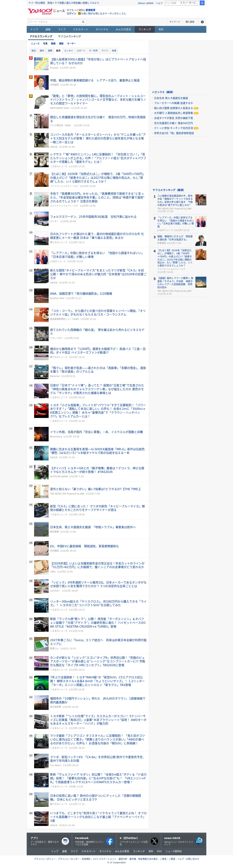Image resolution: width=233 pixels, height=868 pixels.
Task: Open the エキスパート navigation tab
Action: [x=80, y=29]
